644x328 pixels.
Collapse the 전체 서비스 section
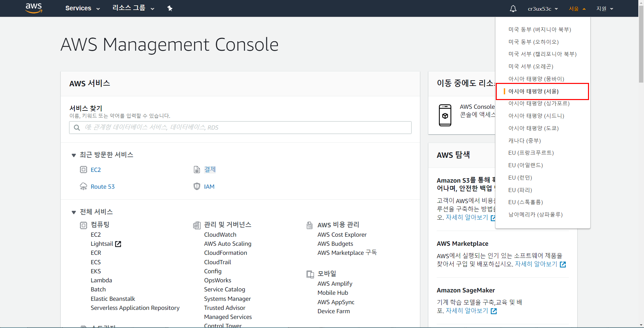[73, 212]
